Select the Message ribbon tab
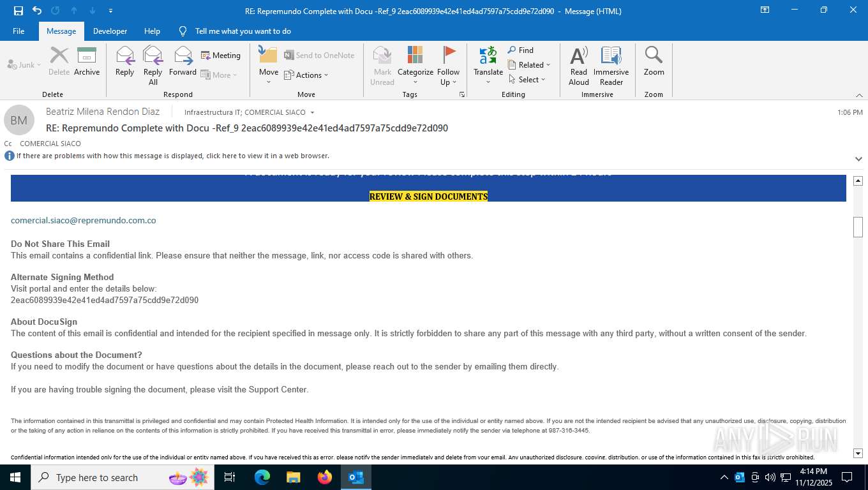Viewport: 868px width, 490px height. pyautogui.click(x=61, y=31)
